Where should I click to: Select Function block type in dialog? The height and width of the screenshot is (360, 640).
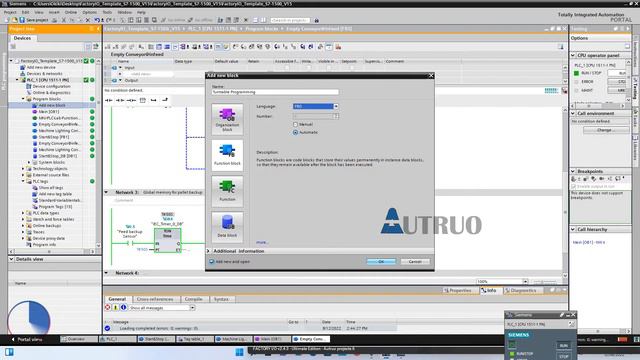(x=227, y=155)
